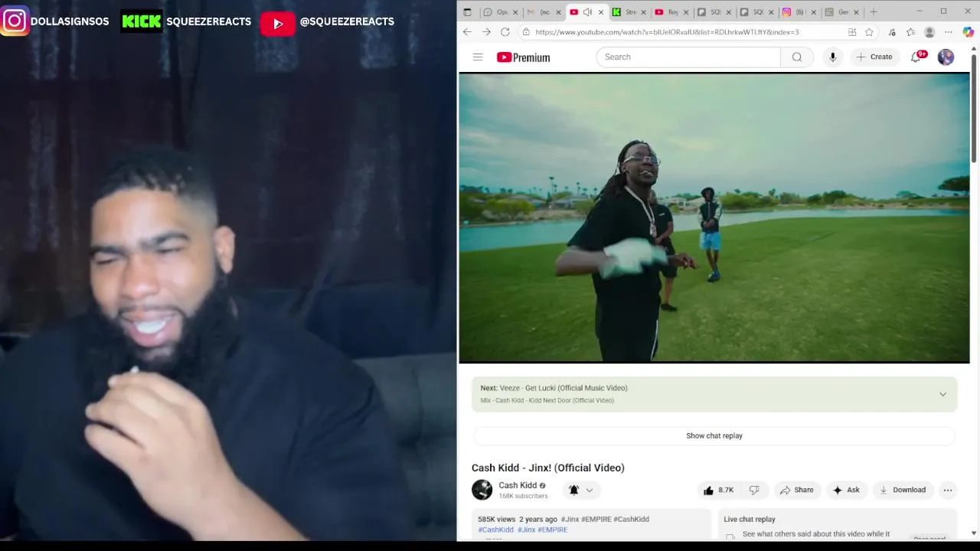Click into the YouTube search field
The height and width of the screenshot is (551, 980).
(x=688, y=57)
